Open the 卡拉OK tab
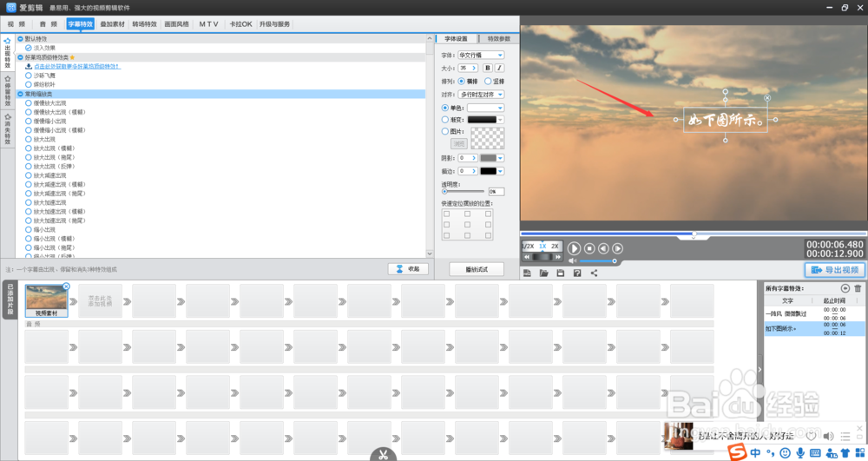868x461 pixels. pyautogui.click(x=240, y=23)
